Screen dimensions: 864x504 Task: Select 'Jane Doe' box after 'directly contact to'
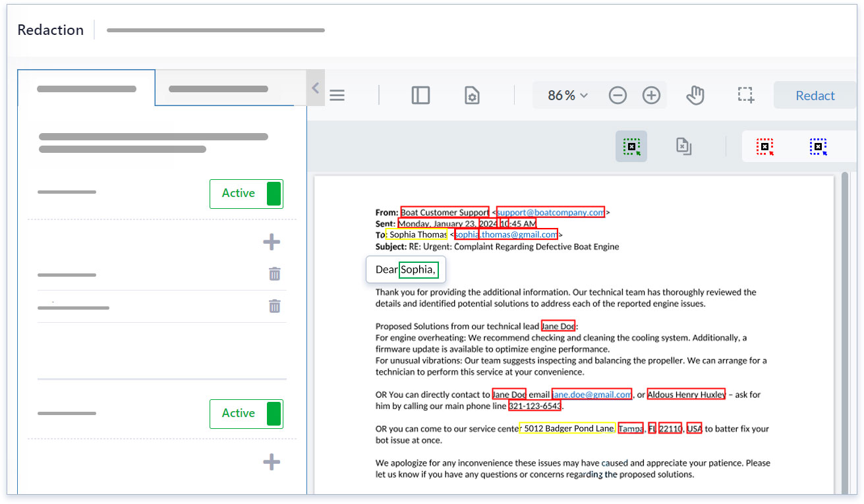509,394
